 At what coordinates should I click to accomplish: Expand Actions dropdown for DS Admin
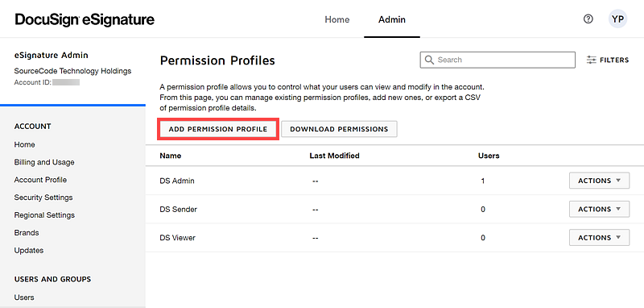599,181
